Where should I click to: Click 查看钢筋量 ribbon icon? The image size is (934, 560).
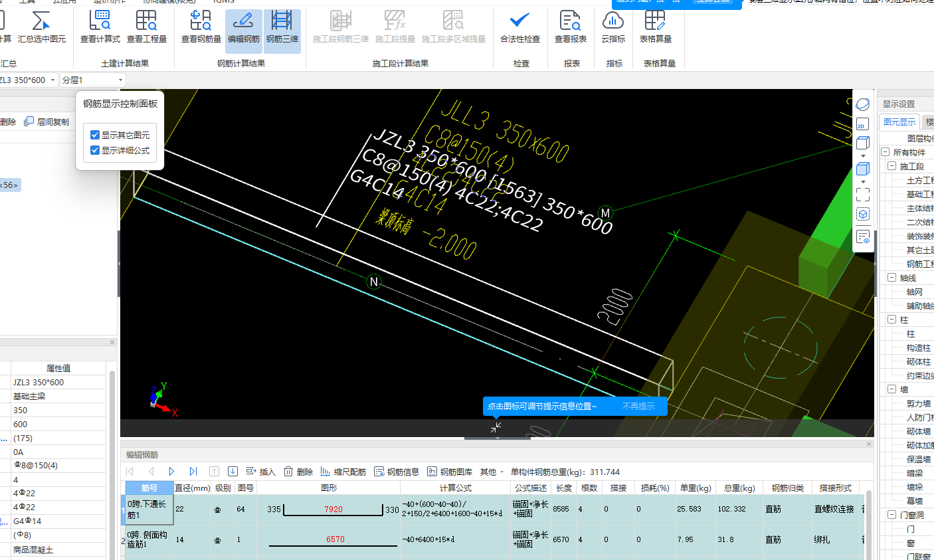click(201, 27)
